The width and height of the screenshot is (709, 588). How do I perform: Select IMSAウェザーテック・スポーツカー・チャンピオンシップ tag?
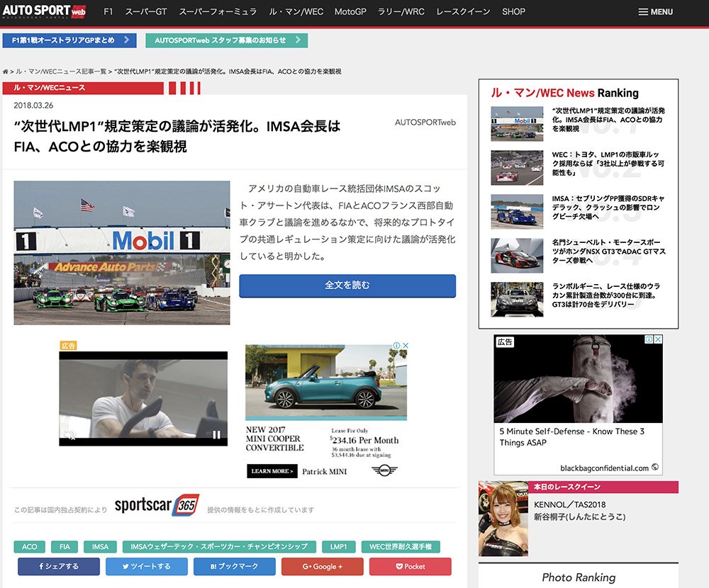click(x=219, y=547)
